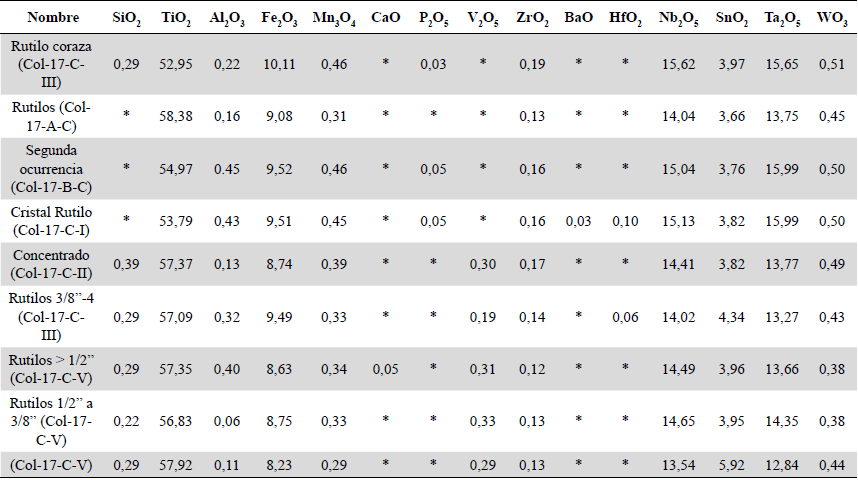
Task: Click the Rutilos 3/8"-4 row name
Action: tap(49, 316)
